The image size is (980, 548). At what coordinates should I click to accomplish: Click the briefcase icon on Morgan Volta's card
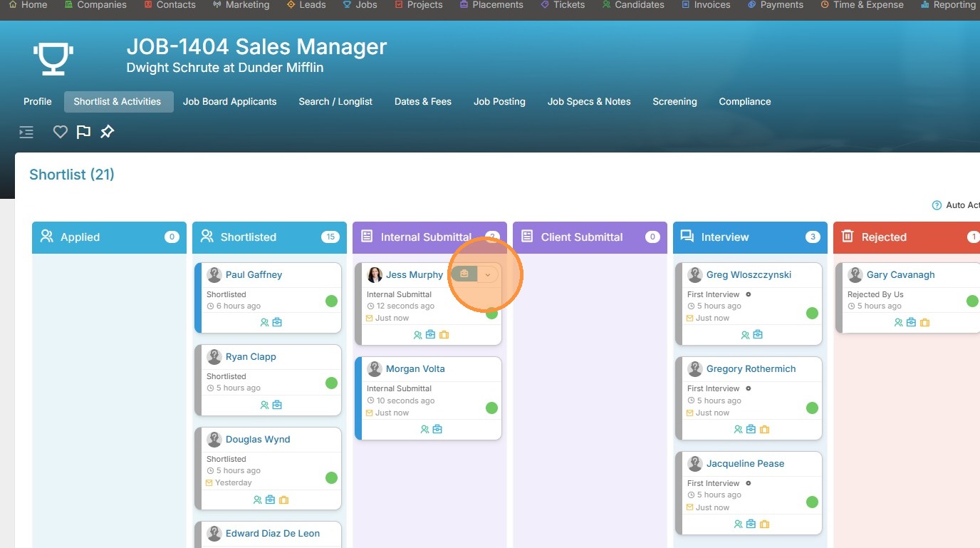[x=437, y=430]
